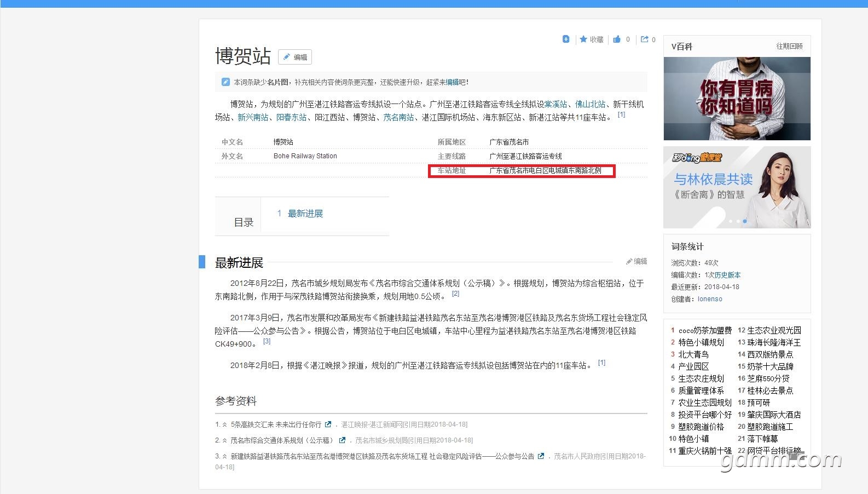Select second carousel dot on banner
The width and height of the screenshot is (868, 494).
click(737, 221)
